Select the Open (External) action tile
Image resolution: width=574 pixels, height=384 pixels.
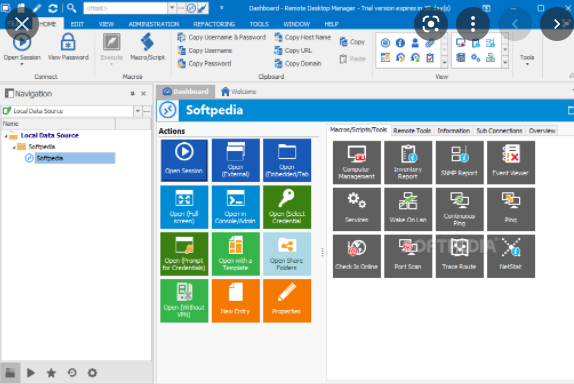[x=236, y=160]
